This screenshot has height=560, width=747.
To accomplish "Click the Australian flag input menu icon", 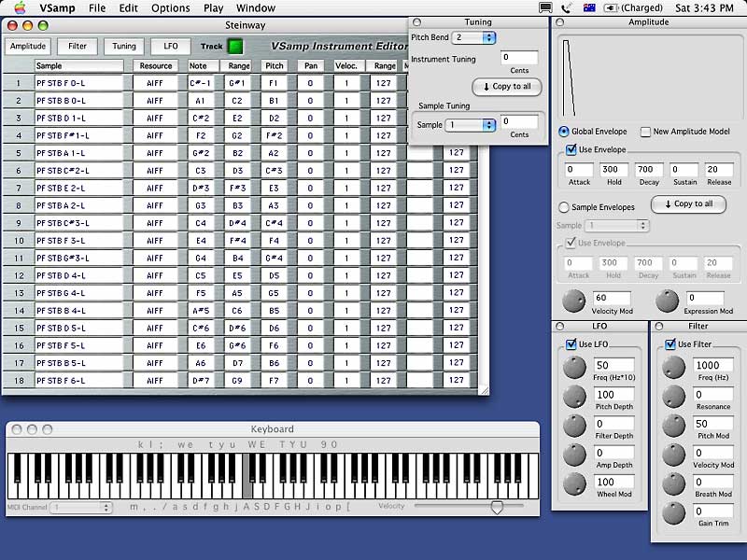I will click(589, 8).
